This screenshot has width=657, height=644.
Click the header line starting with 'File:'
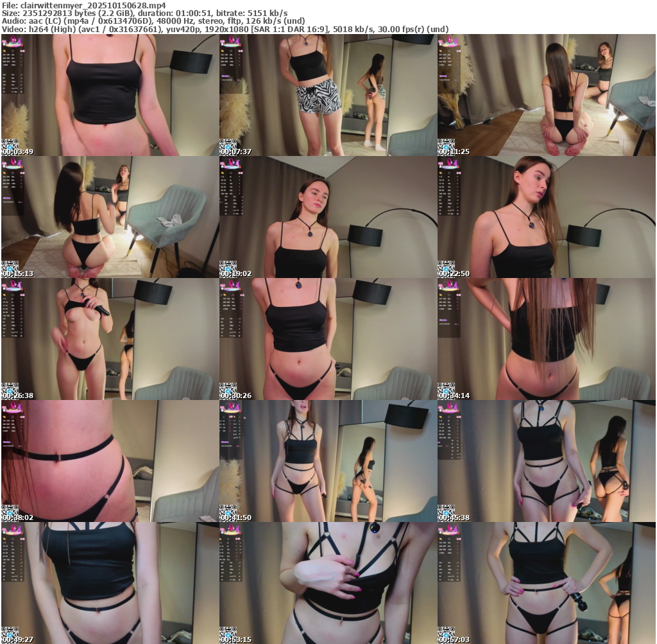[x=84, y=5]
